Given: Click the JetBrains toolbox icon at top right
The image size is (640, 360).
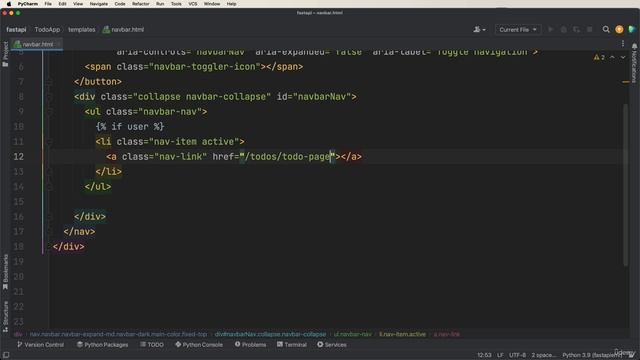Looking at the screenshot, I should click(x=632, y=29).
